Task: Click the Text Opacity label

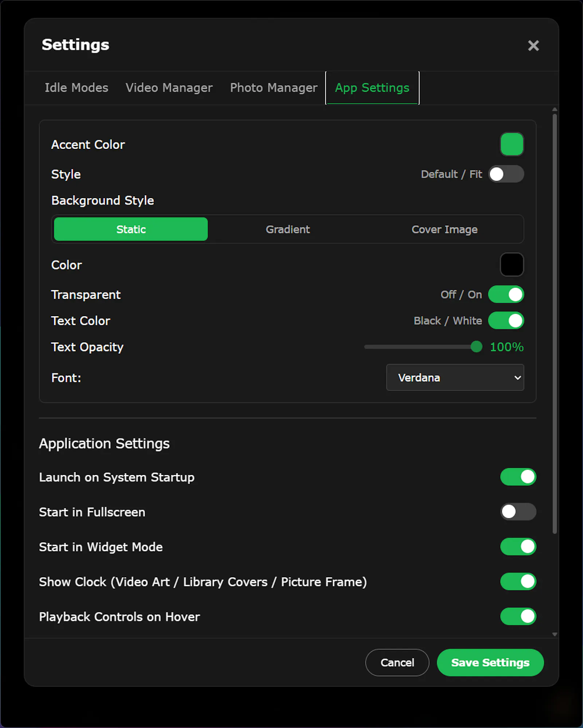Action: [x=87, y=347]
